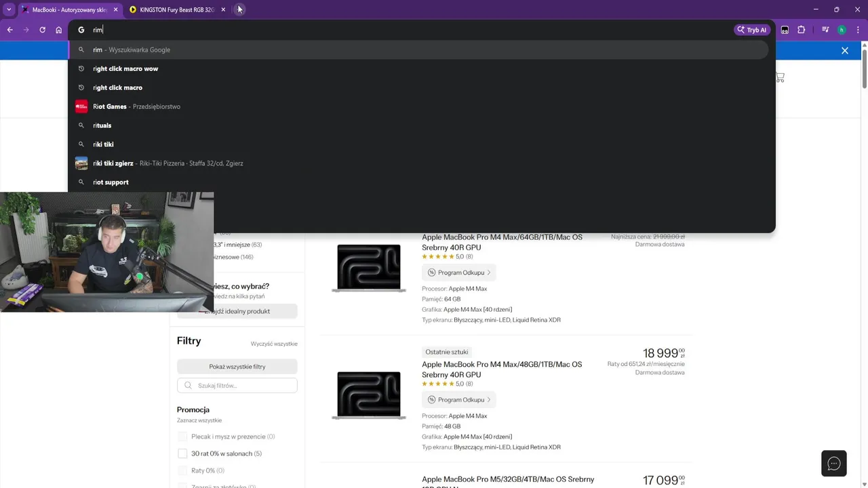Click search magnifier icon beside 'riot support'

(x=81, y=182)
